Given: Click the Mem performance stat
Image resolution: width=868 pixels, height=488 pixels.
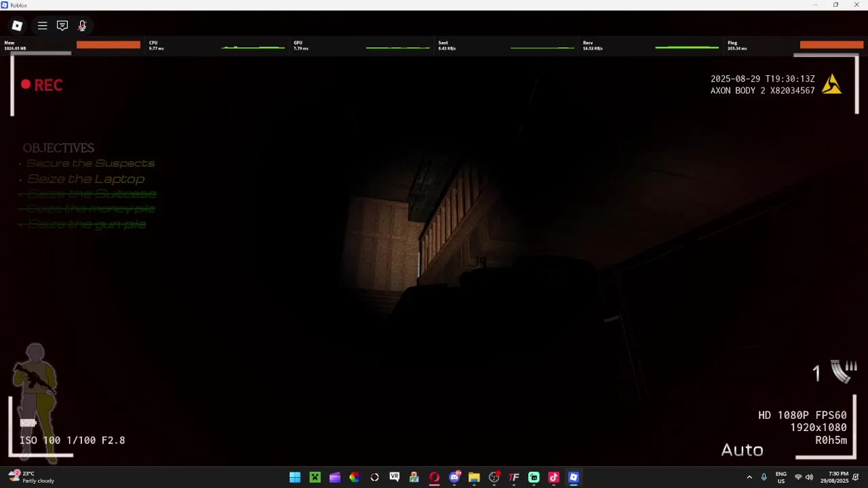Looking at the screenshot, I should tap(72, 45).
